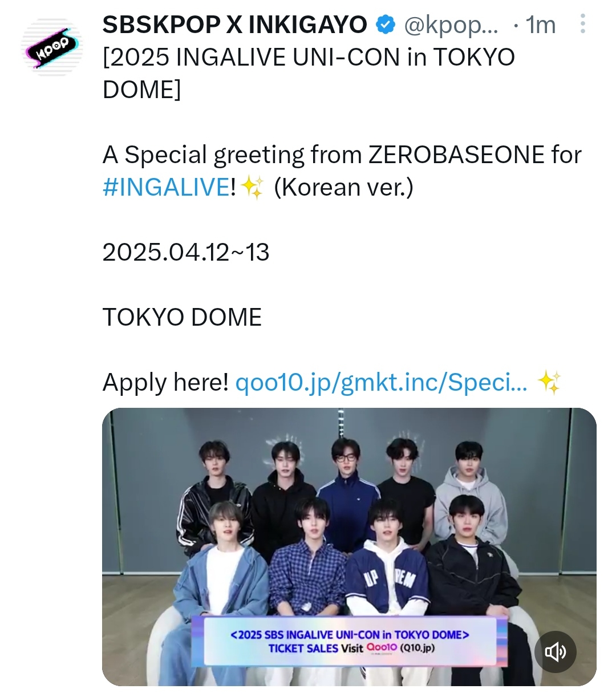Play the ZEROBASEONE greeting video
Screen dimensions: 616x697
click(349, 546)
